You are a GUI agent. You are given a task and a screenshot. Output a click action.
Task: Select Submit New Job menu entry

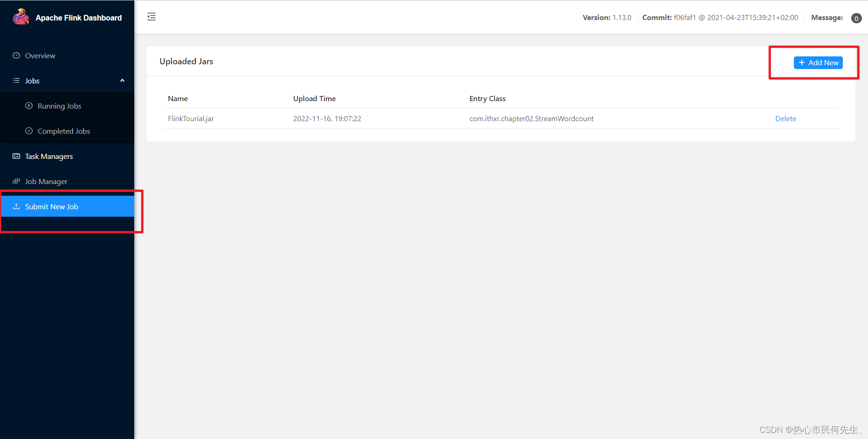point(67,206)
